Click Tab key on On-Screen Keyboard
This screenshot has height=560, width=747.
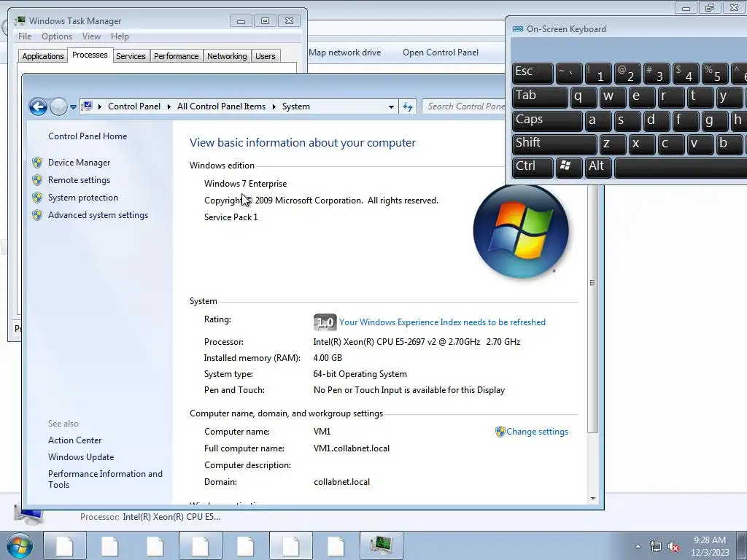(x=540, y=97)
